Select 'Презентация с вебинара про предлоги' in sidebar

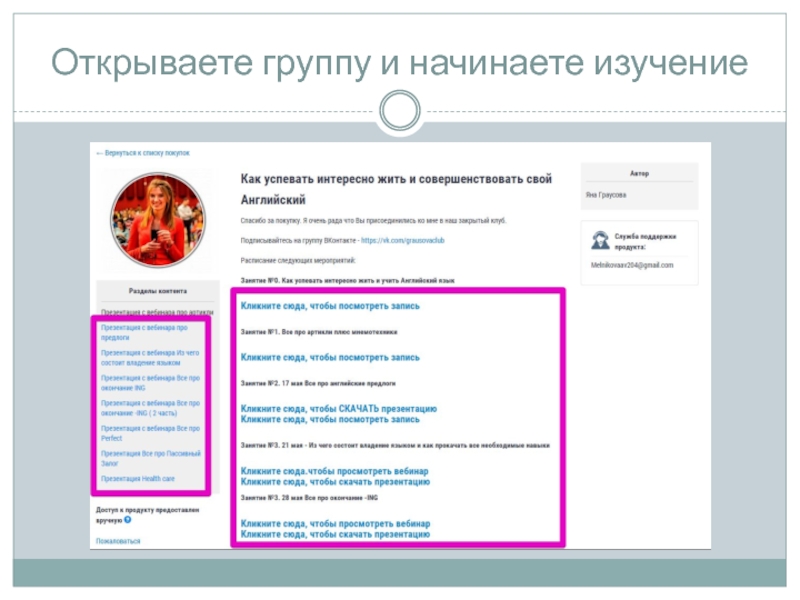pyautogui.click(x=144, y=332)
